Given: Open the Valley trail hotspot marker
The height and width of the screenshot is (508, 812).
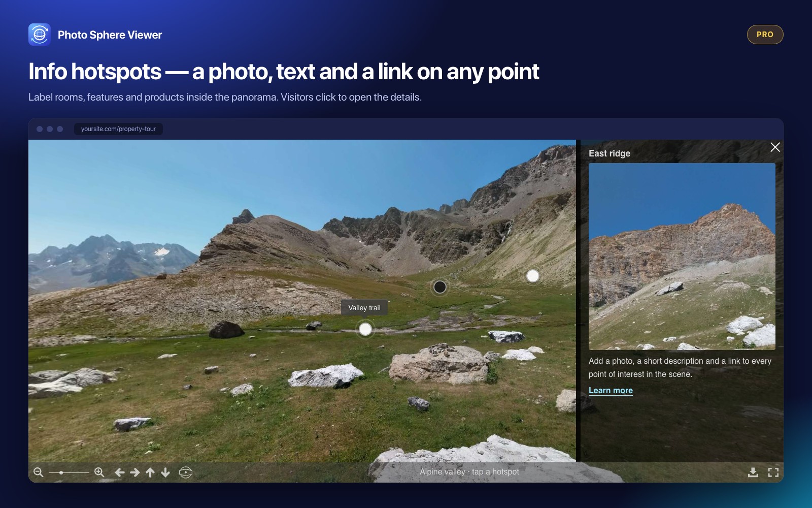Looking at the screenshot, I should 365,330.
